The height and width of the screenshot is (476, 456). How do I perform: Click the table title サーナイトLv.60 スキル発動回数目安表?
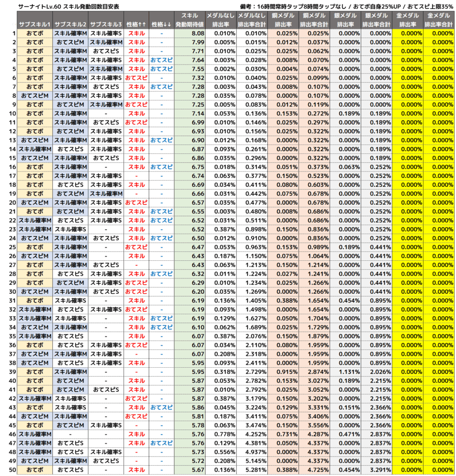point(68,7)
